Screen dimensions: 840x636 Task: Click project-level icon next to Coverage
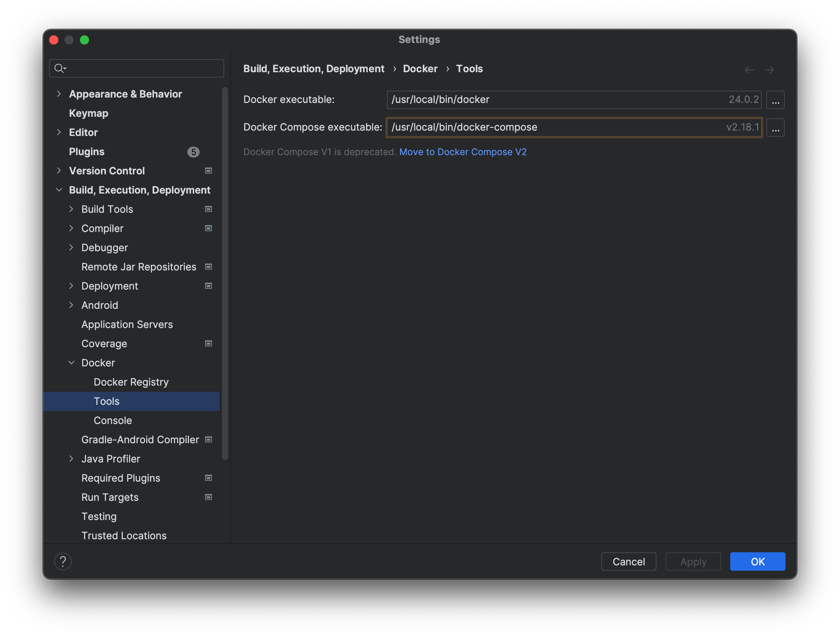point(208,343)
